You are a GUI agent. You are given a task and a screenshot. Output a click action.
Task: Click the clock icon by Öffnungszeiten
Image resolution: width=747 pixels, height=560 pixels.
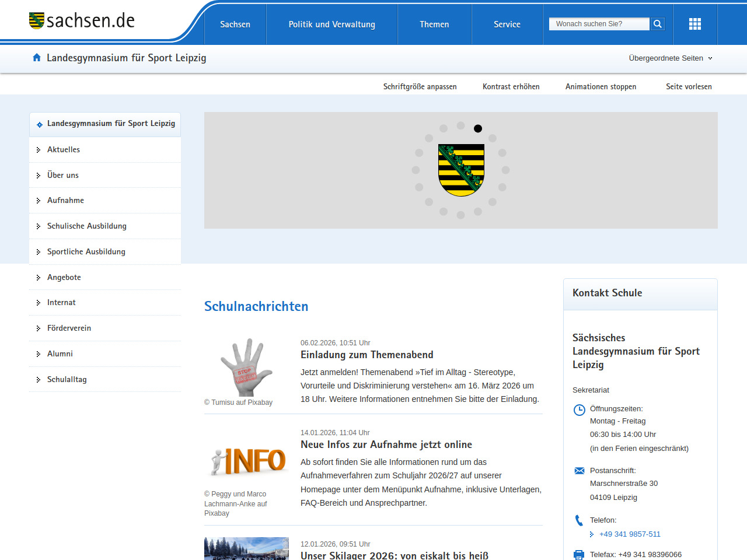tap(579, 410)
